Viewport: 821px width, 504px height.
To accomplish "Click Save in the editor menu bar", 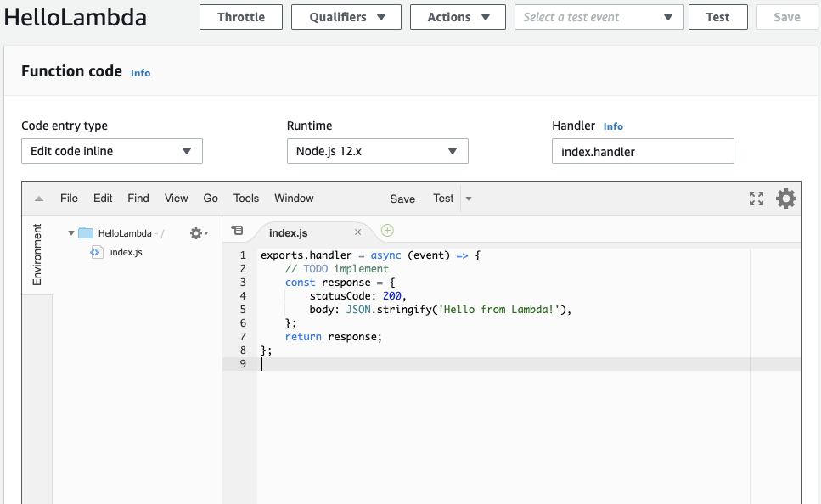I will (402, 199).
